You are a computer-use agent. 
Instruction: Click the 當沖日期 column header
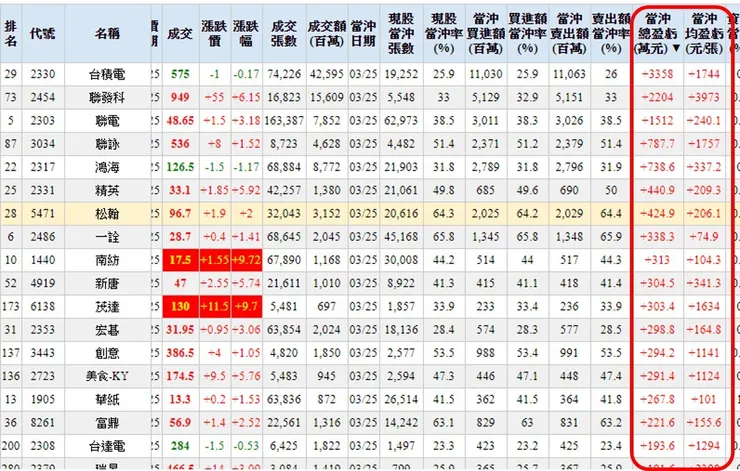(363, 34)
